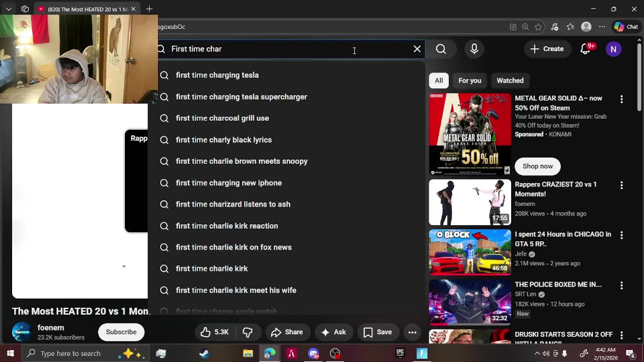644x362 pixels.
Task: Click the Ask button with sparkle
Action: click(334, 332)
